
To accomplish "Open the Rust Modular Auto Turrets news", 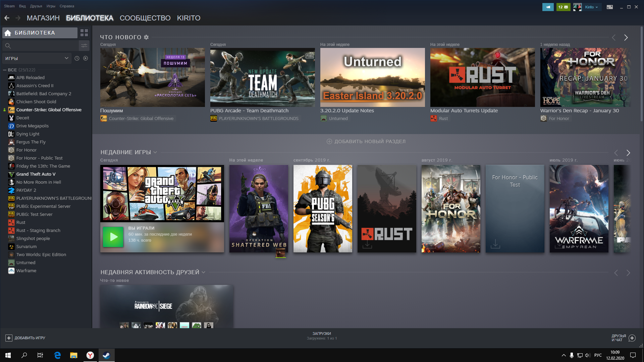I will pyautogui.click(x=482, y=77).
